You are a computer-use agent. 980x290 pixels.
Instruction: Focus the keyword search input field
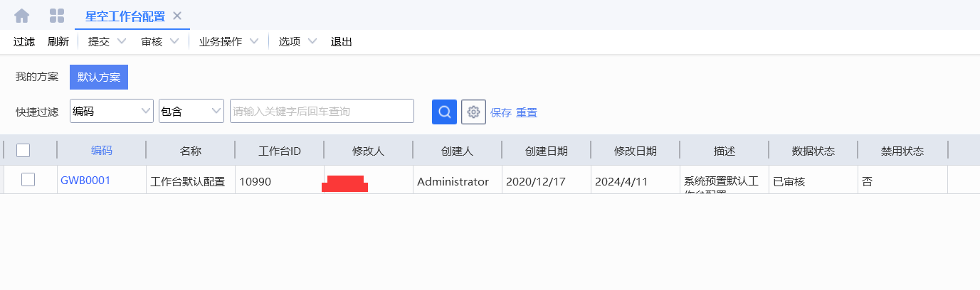(x=322, y=111)
